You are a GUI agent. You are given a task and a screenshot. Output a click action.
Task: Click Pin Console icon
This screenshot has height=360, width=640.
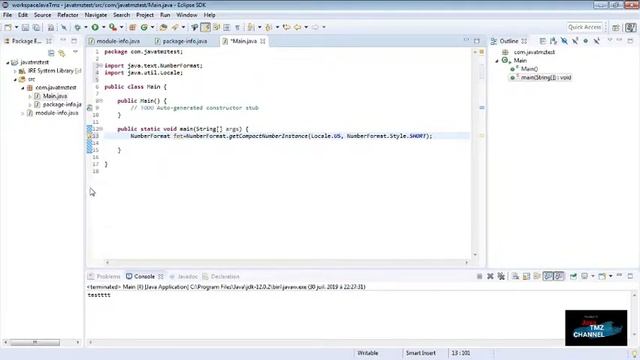pos(573,276)
